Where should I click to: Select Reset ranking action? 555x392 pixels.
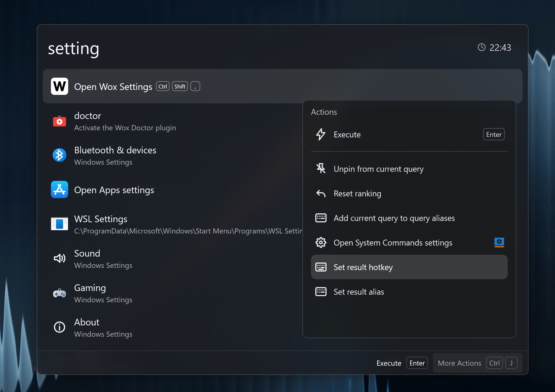(409, 193)
